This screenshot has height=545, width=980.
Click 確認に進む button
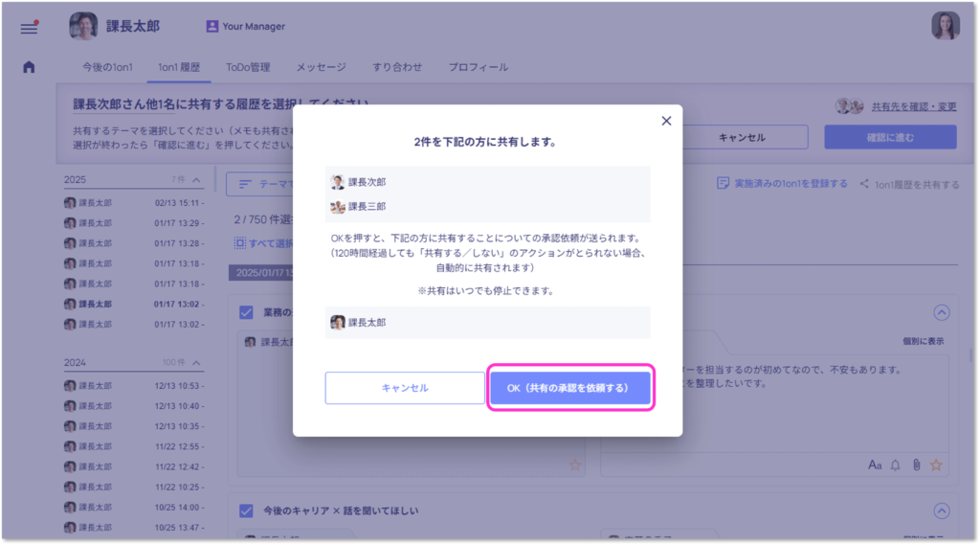[890, 137]
